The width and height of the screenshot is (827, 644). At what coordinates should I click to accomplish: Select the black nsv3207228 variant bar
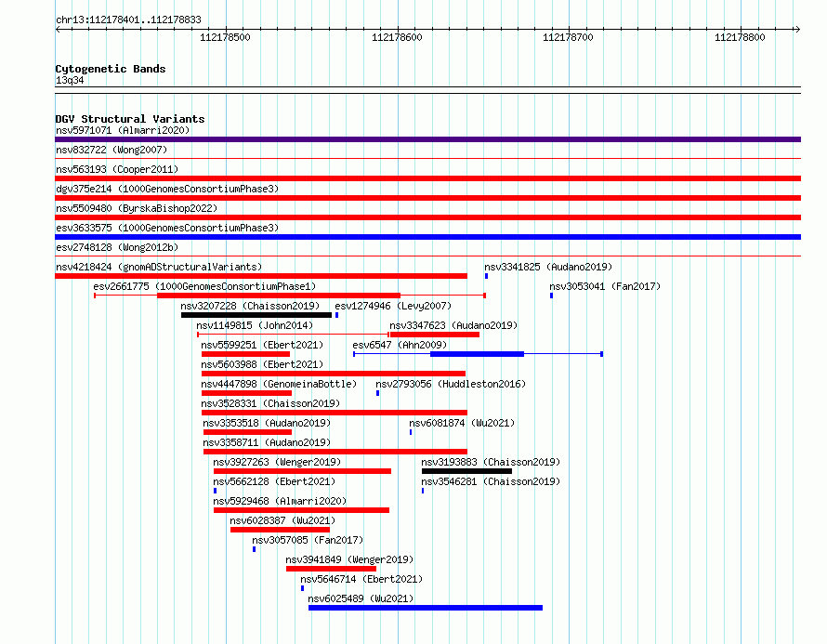pos(256,315)
